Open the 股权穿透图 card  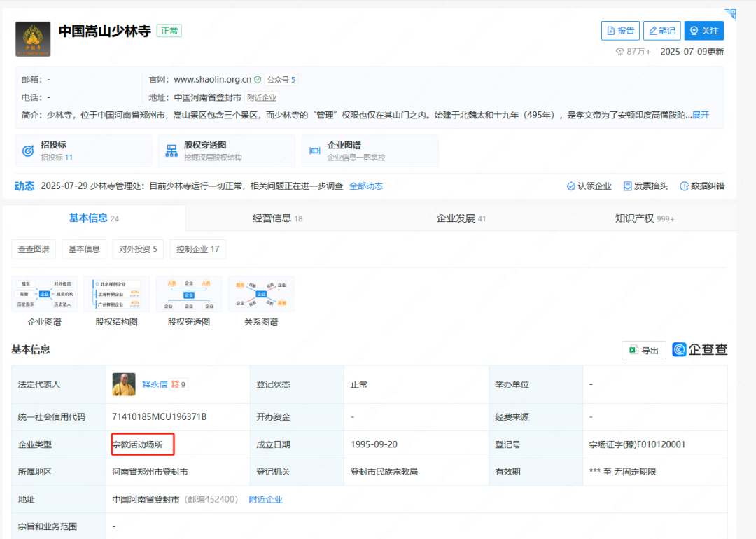[x=227, y=151]
